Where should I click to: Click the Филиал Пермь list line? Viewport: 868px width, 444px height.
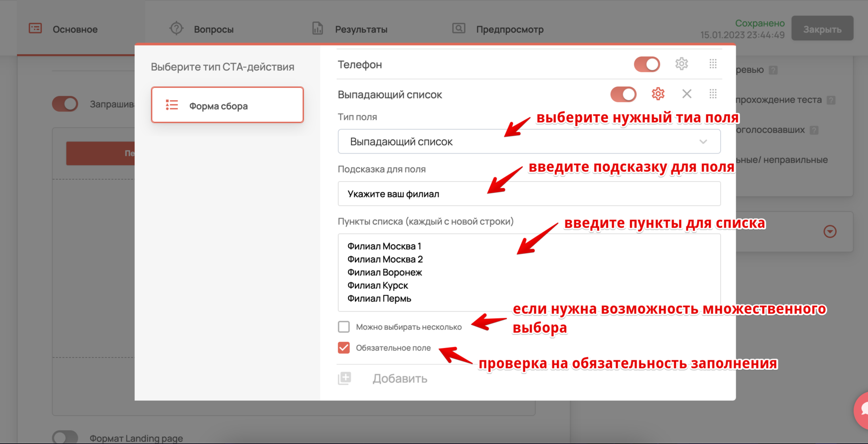(379, 298)
